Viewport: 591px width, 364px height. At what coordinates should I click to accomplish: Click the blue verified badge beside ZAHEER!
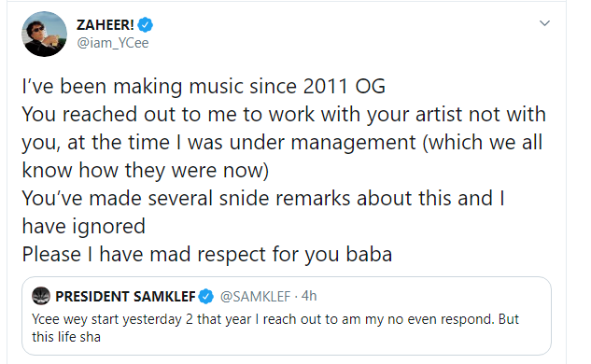point(145,25)
